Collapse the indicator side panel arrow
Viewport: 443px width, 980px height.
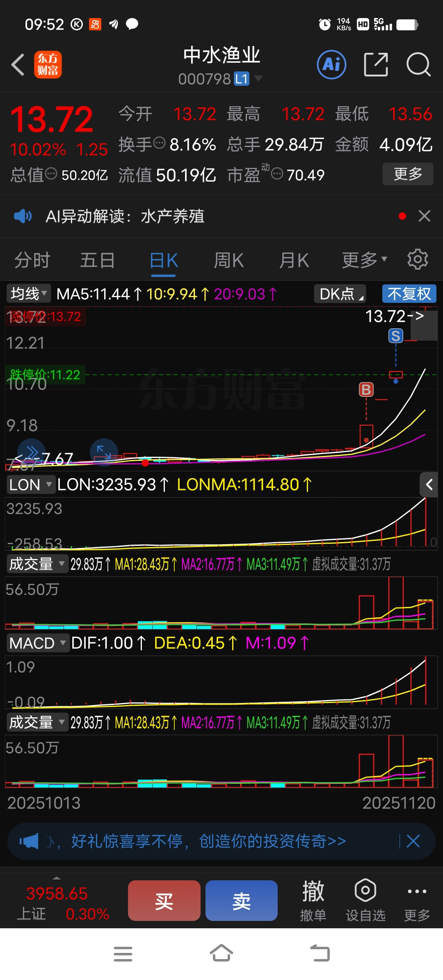[429, 485]
